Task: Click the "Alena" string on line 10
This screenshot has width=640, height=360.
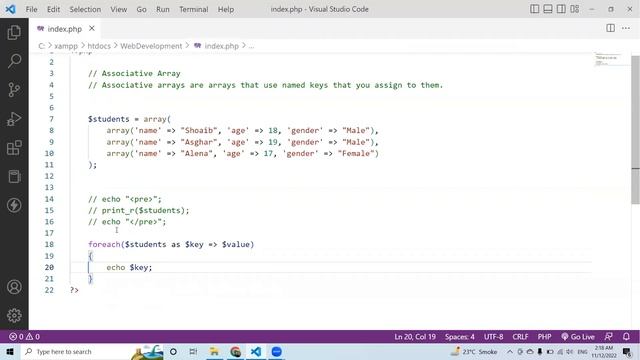Action: tap(196, 153)
